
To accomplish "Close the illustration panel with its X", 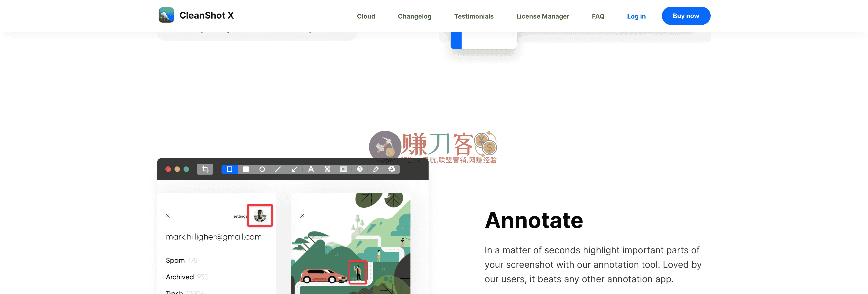I will pyautogui.click(x=302, y=216).
